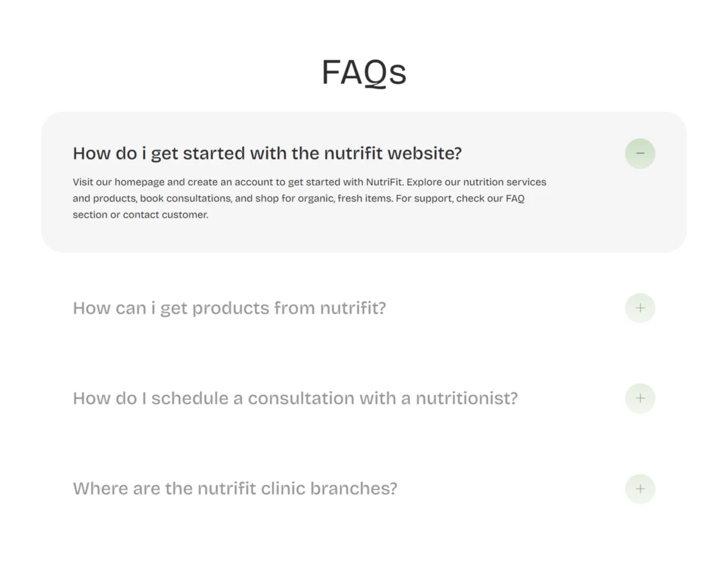Click 'section or contact customer.' on the last answer line
The width and height of the screenshot is (728, 574).
140,215
